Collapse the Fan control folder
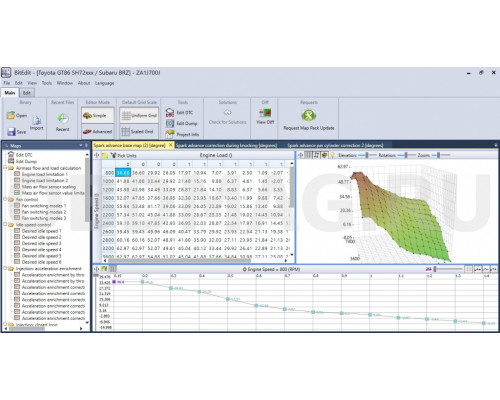 click(5, 199)
